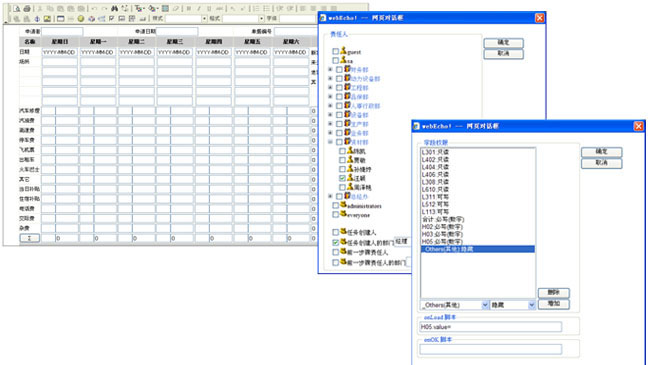Viewport: 650px width, 365px height.
Task: Uncheck the checked user under 资材部
Action: tap(342, 178)
